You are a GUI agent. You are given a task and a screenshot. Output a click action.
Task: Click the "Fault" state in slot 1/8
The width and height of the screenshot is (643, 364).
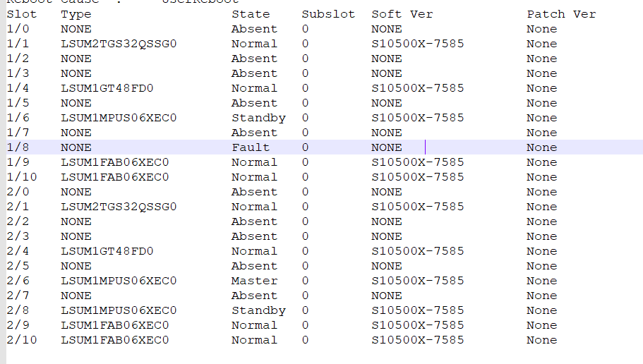click(251, 147)
